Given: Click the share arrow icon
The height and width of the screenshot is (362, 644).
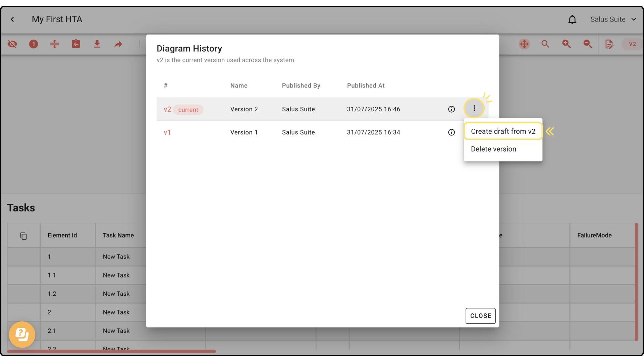Looking at the screenshot, I should coord(118,44).
